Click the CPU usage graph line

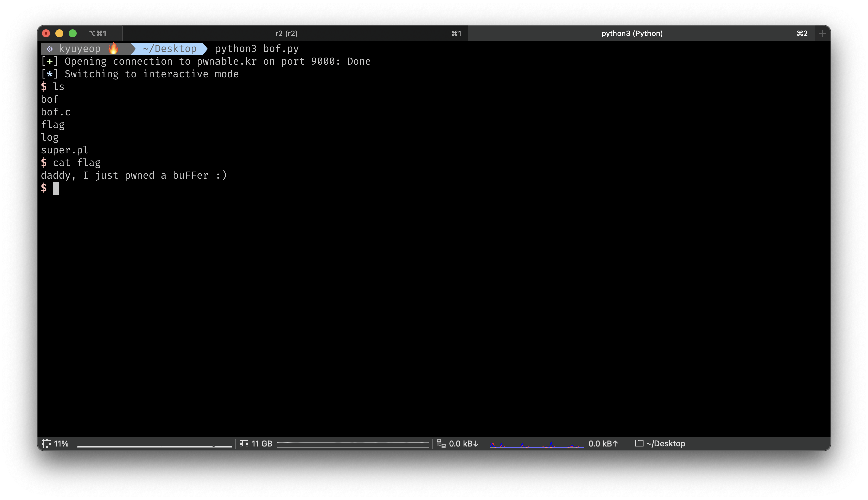pyautogui.click(x=153, y=446)
